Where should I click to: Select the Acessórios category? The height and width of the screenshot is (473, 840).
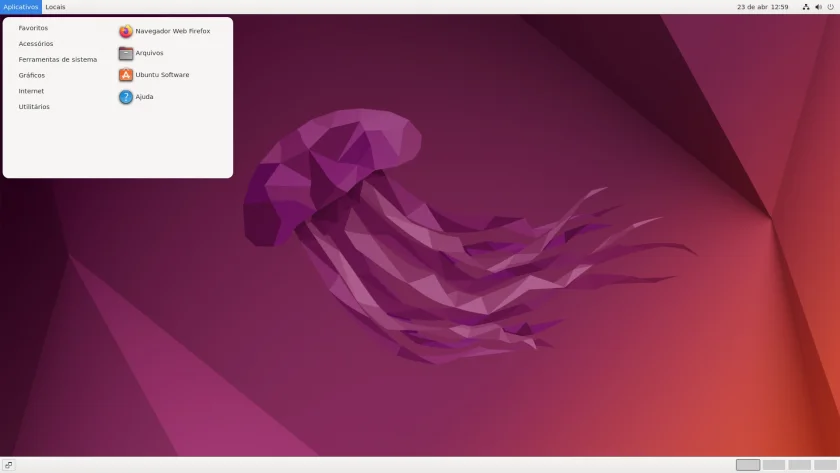36,43
